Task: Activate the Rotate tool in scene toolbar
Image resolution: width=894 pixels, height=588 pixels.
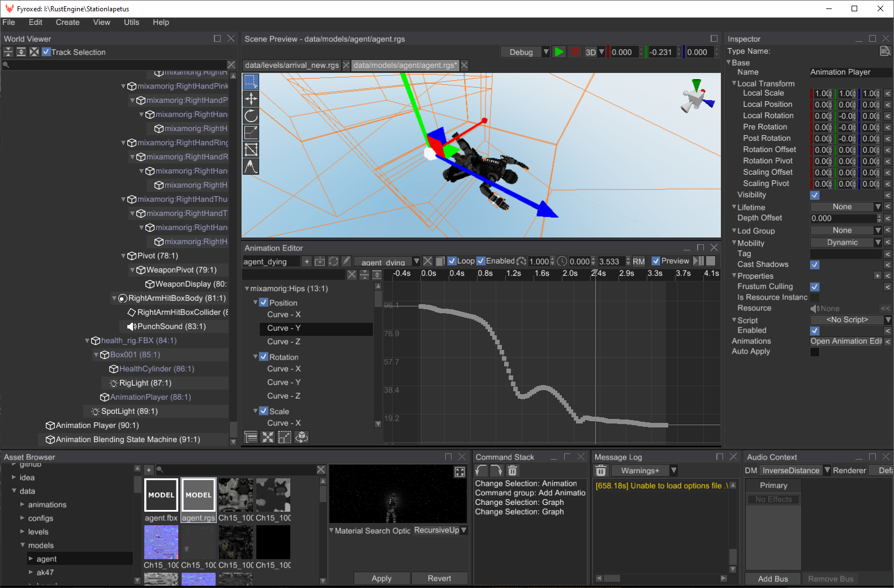Action: click(x=251, y=115)
